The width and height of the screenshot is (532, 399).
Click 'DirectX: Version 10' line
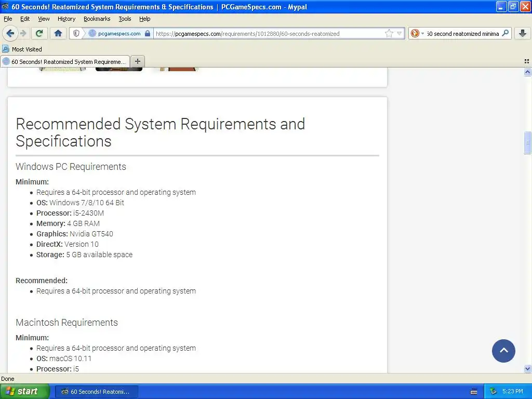pyautogui.click(x=67, y=244)
